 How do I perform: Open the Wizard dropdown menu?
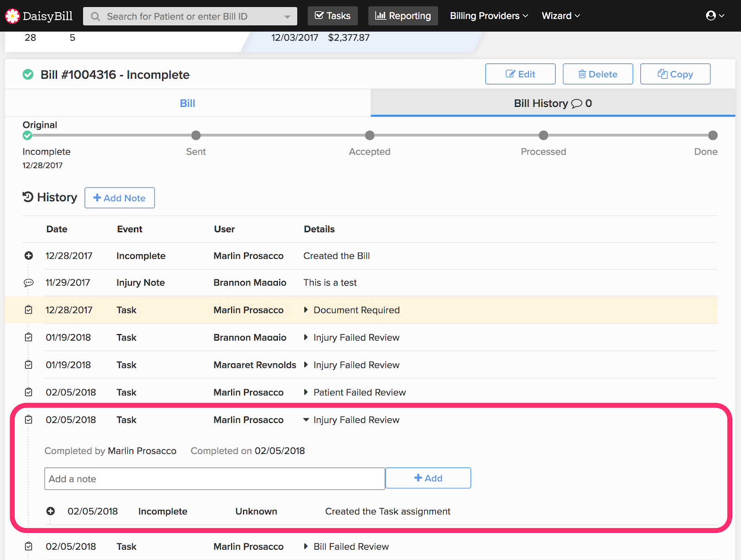(x=560, y=16)
